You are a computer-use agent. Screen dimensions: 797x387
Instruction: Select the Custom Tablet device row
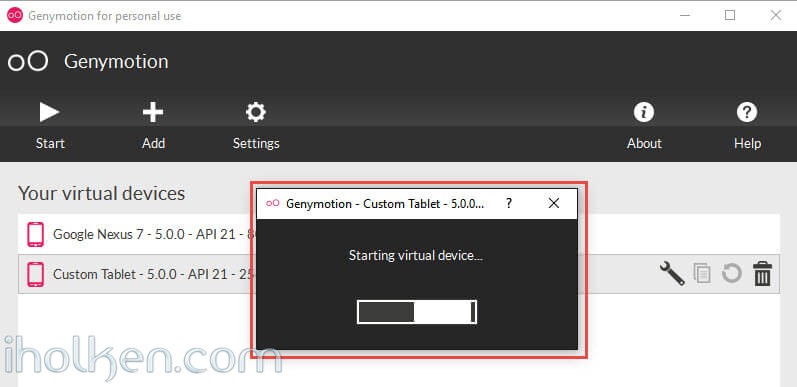tap(398, 274)
